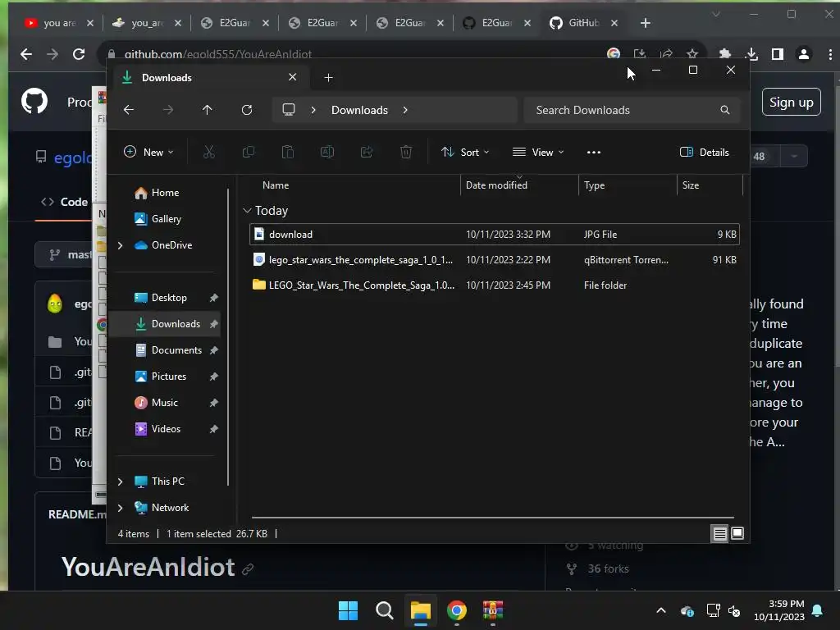Click the Rename icon in Explorer toolbar
Screen dimensions: 840x630
327,152
